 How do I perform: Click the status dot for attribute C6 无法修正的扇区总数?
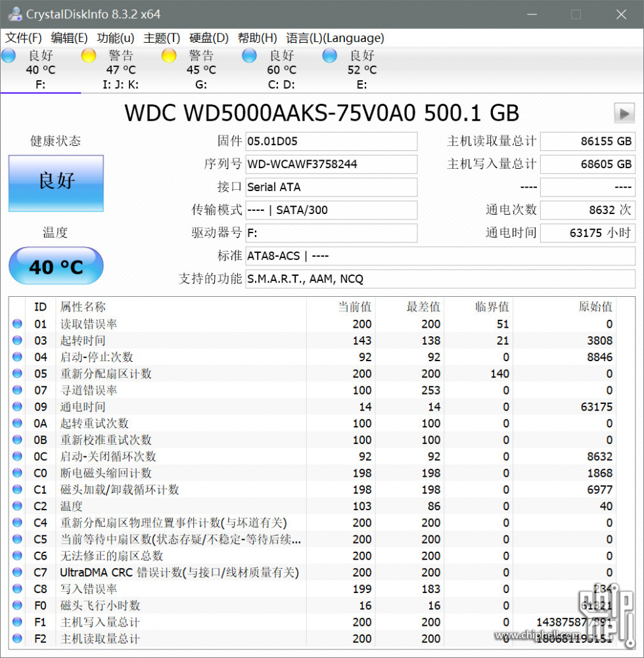(x=17, y=556)
